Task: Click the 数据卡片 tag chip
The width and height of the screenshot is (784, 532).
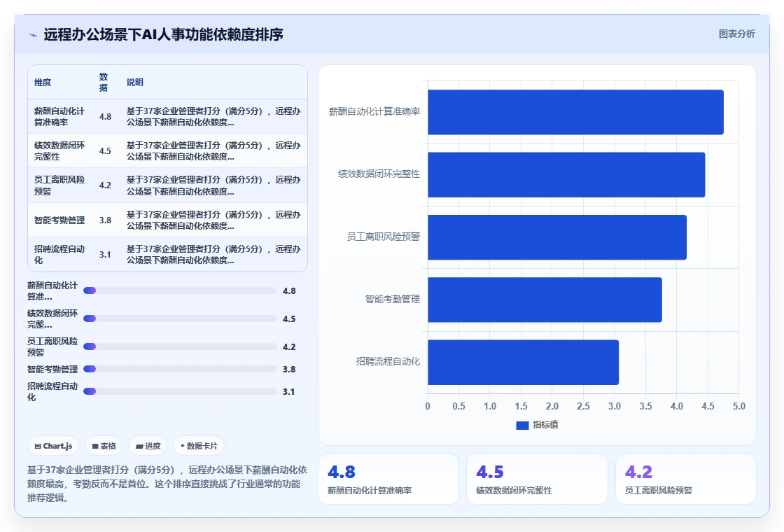Action: click(x=199, y=446)
